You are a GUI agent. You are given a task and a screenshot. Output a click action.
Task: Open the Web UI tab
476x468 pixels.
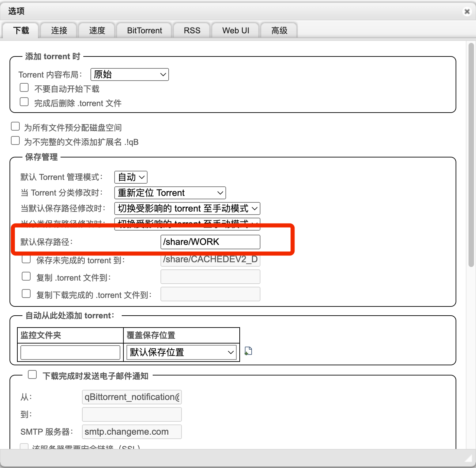235,30
